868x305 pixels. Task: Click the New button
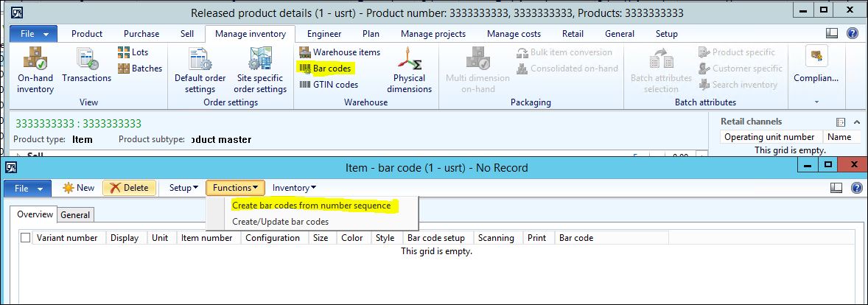[79, 188]
